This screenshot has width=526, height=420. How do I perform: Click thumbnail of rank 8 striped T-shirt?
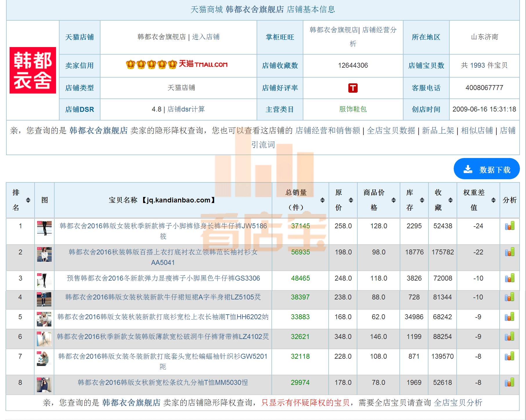(44, 385)
